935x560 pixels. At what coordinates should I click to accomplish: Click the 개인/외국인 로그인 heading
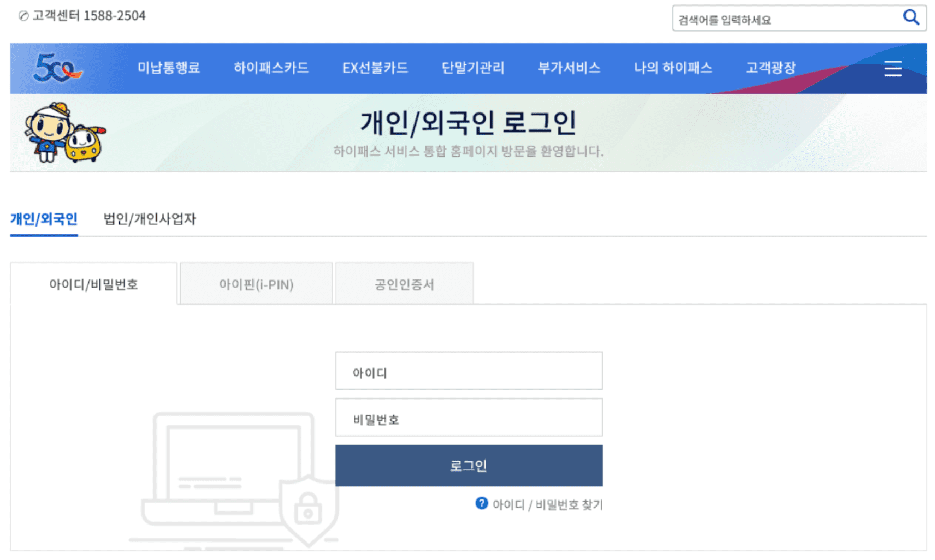click(468, 122)
